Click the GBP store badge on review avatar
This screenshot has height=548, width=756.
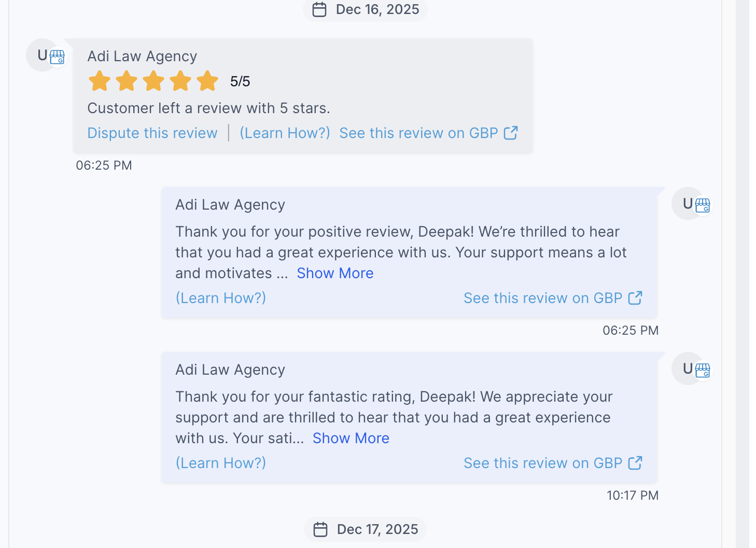tap(57, 57)
